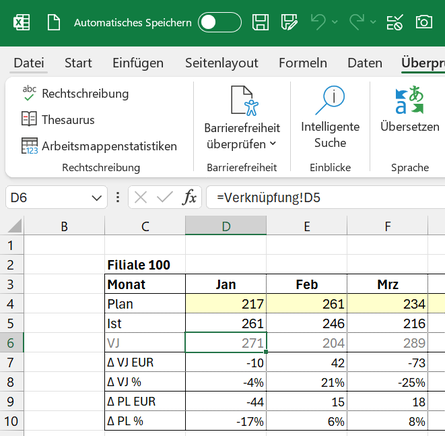Image resolution: width=445 pixels, height=436 pixels.
Task: Open Intelligente Suche
Action: coord(330,117)
